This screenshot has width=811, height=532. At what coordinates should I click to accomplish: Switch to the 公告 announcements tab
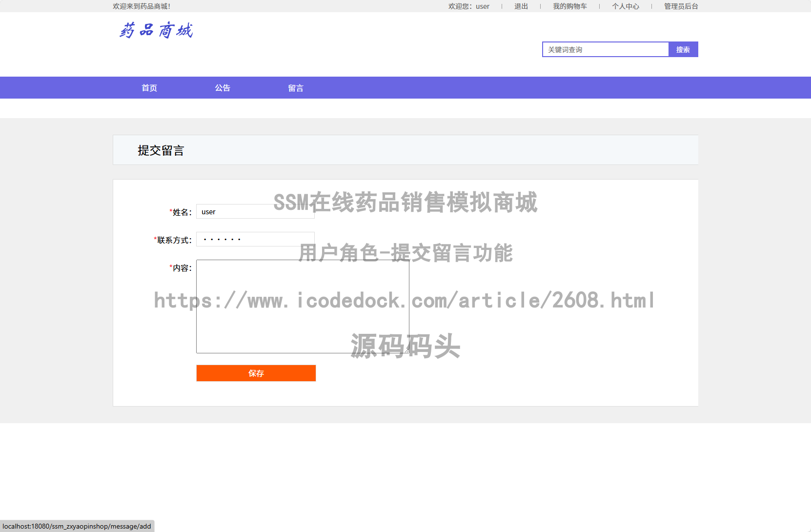click(x=223, y=87)
